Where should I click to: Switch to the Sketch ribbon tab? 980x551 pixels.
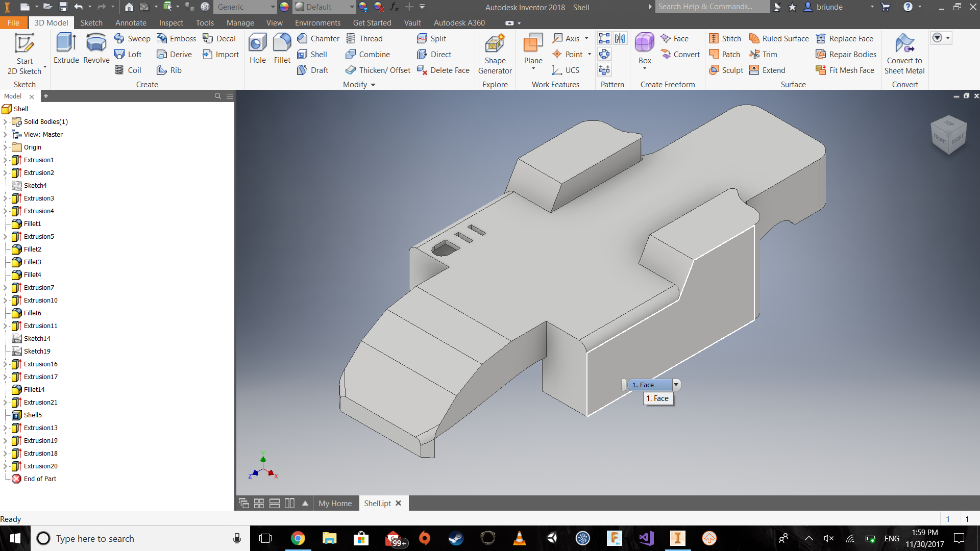[x=91, y=22]
